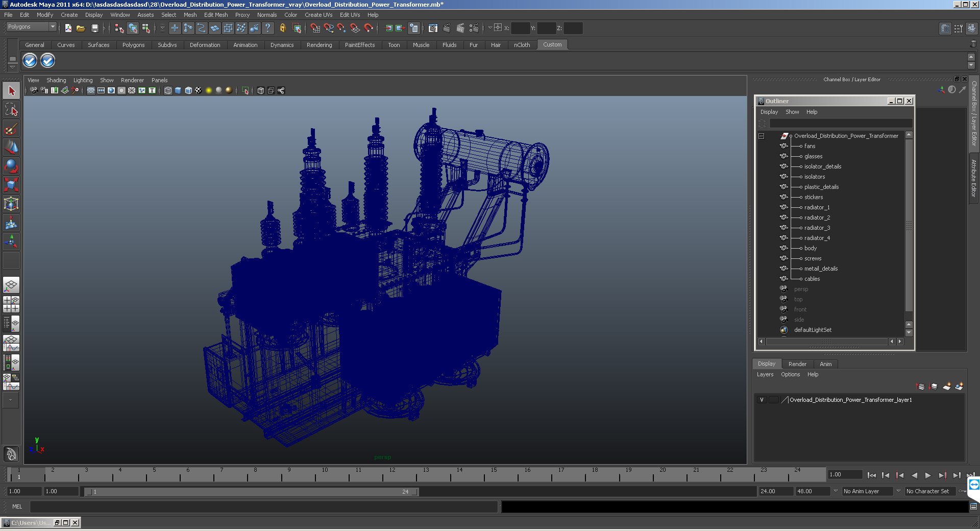Toggle layer visibility V box
The image size is (980, 531).
[x=762, y=400]
